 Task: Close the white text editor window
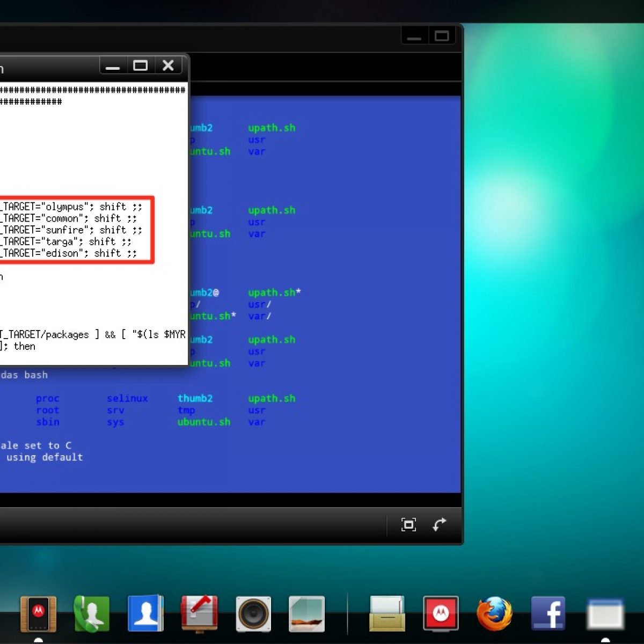point(169,66)
